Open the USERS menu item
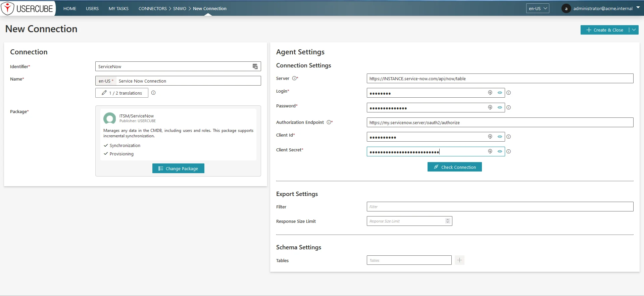This screenshot has width=644, height=296. point(92,9)
